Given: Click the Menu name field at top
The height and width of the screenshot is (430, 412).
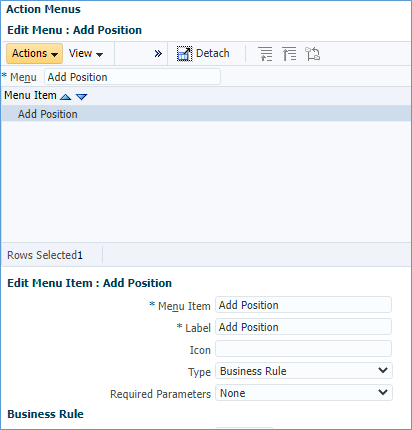Looking at the screenshot, I should pos(132,77).
